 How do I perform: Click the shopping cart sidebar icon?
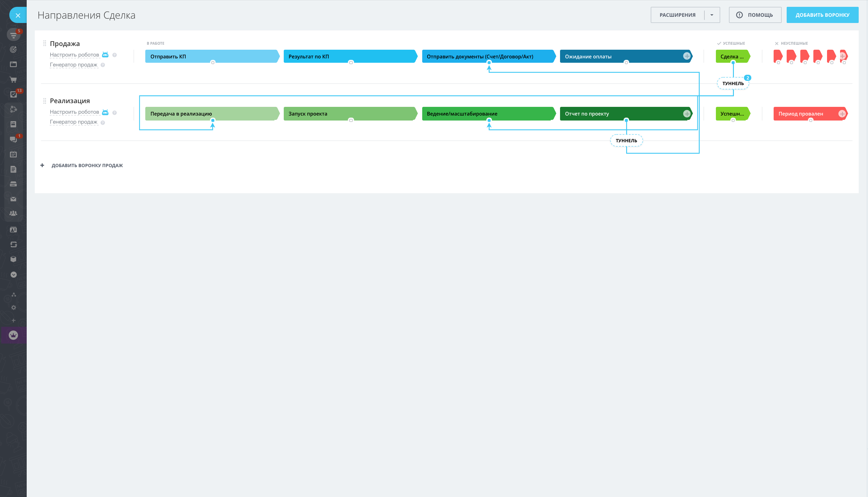(13, 80)
